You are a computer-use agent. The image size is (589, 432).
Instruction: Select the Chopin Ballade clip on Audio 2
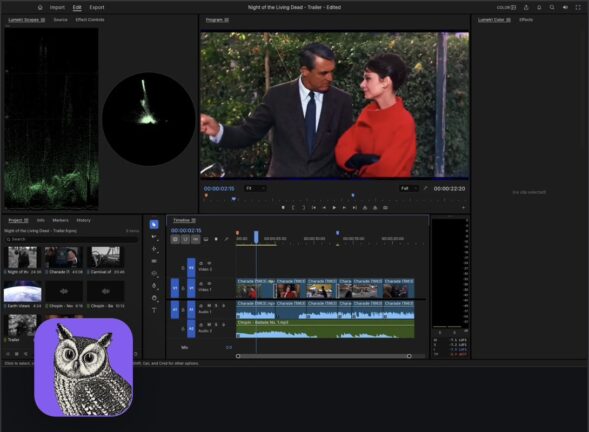(325, 329)
